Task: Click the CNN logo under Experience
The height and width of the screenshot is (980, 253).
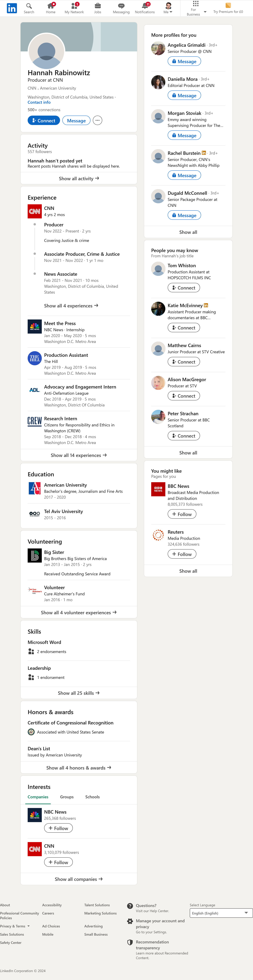Action: coord(35,211)
